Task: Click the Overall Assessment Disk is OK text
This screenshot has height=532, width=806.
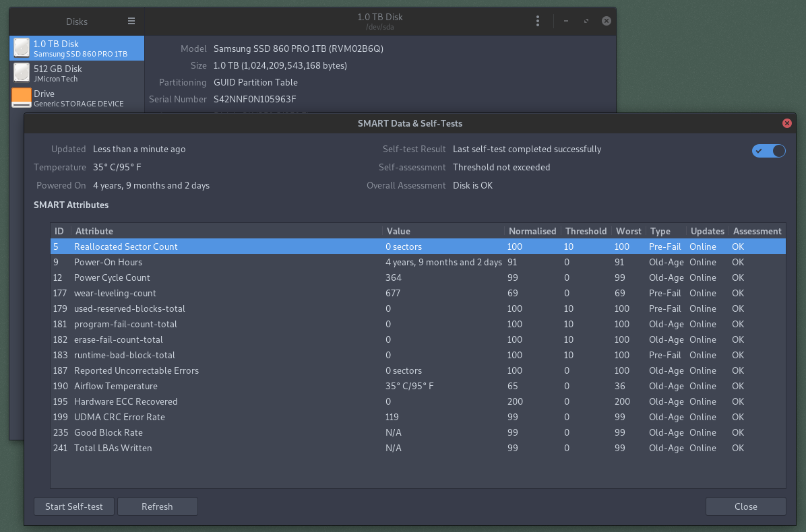Action: (x=472, y=185)
